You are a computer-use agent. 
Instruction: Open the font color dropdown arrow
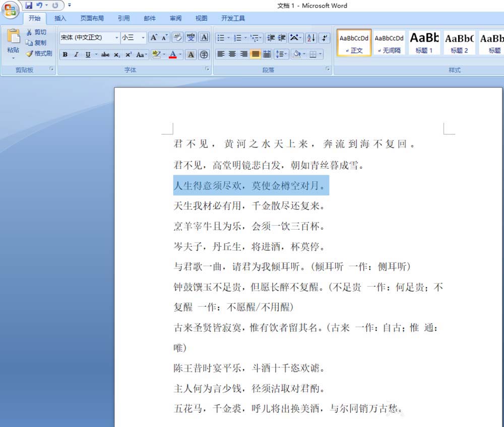180,54
